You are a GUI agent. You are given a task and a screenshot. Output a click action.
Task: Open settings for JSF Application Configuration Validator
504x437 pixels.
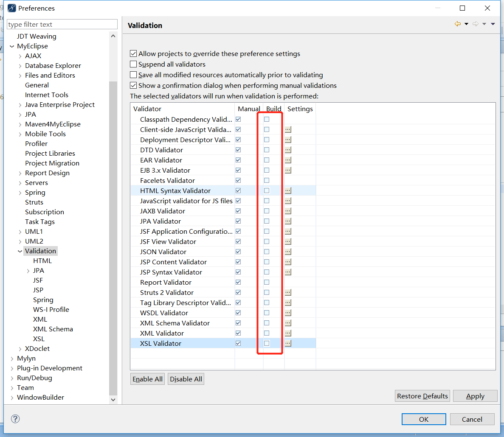pyautogui.click(x=288, y=231)
